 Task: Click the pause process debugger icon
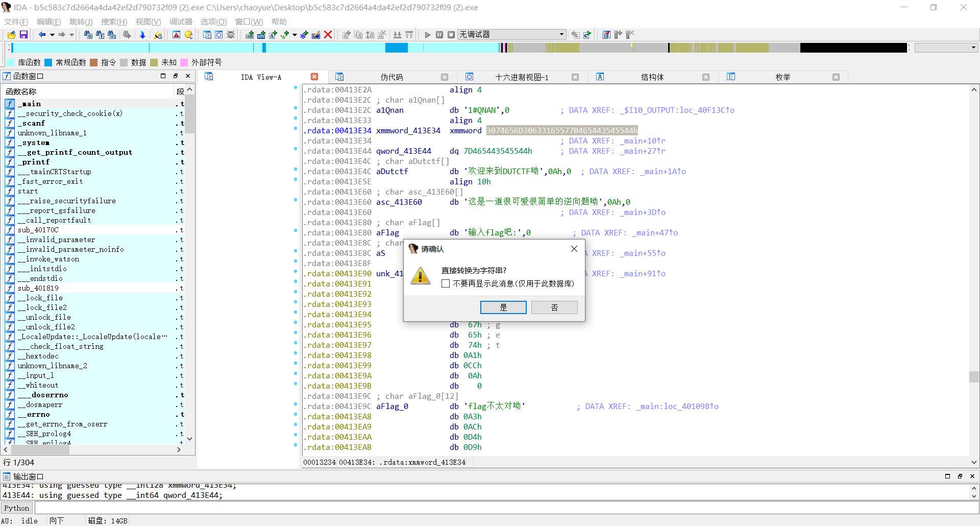(x=439, y=34)
